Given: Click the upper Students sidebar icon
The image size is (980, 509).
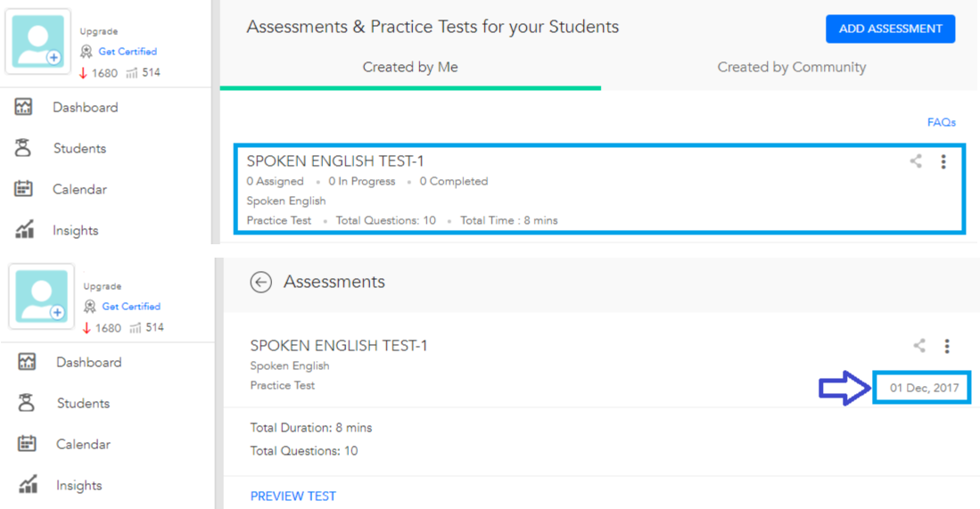Looking at the screenshot, I should (x=23, y=148).
